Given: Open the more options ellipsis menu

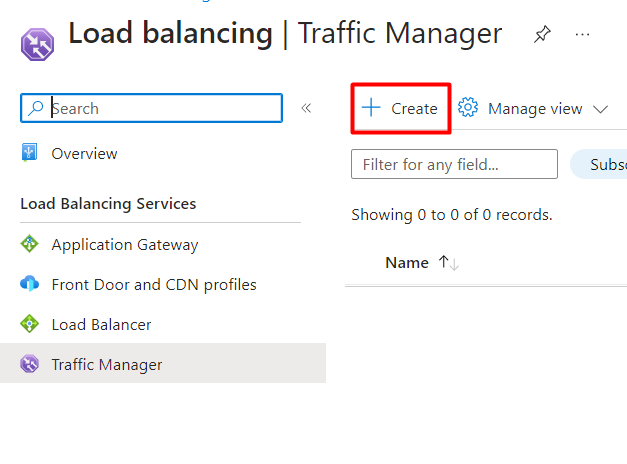Looking at the screenshot, I should [x=582, y=35].
